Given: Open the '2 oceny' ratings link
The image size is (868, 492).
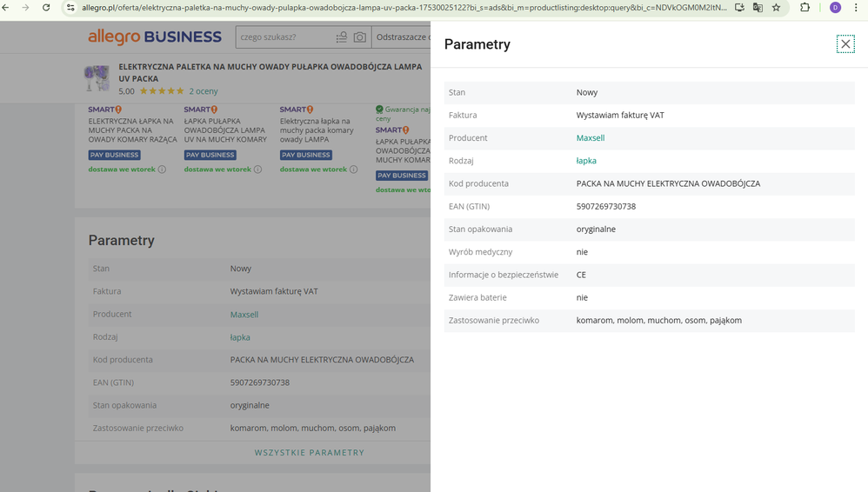Looking at the screenshot, I should [204, 90].
